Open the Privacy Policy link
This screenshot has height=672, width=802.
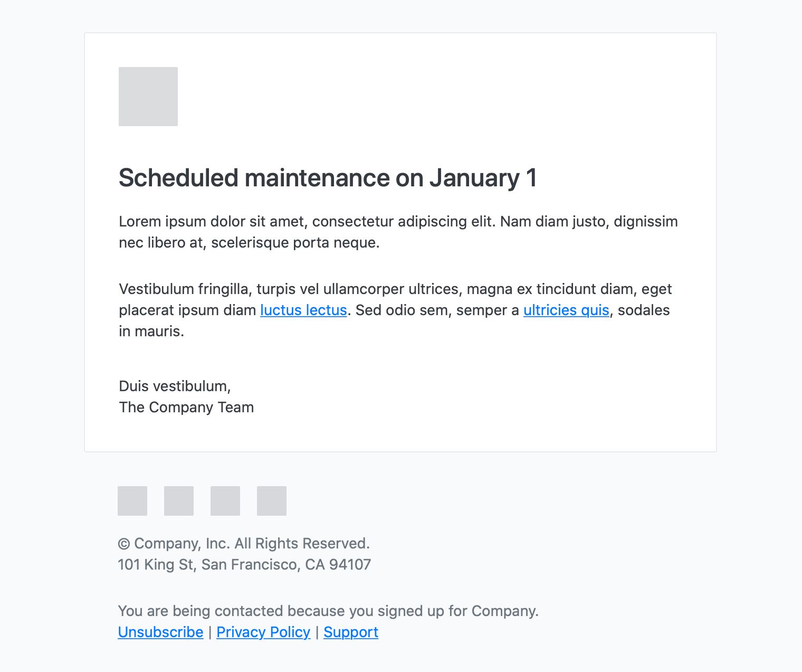coord(263,632)
